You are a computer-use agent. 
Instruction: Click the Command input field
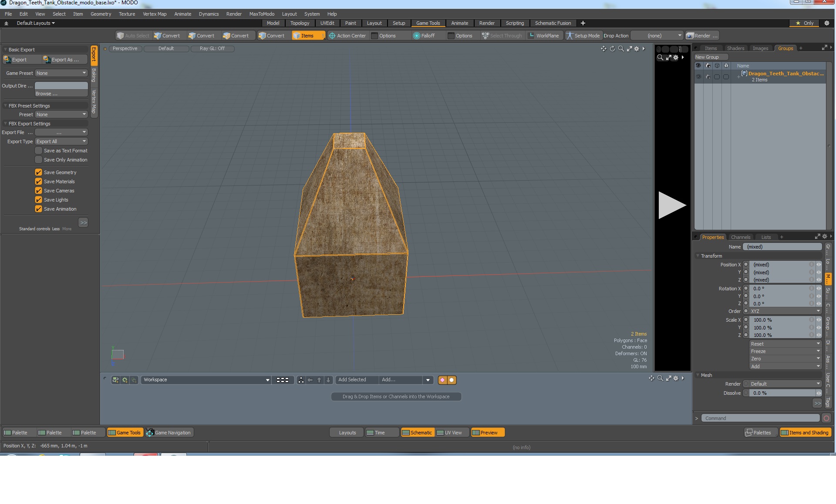[760, 418]
